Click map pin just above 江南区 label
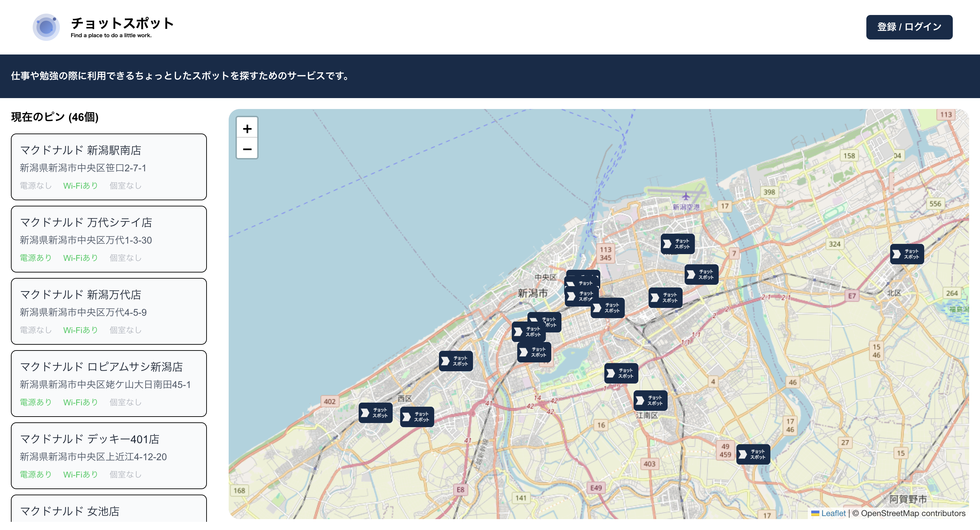 [x=650, y=400]
